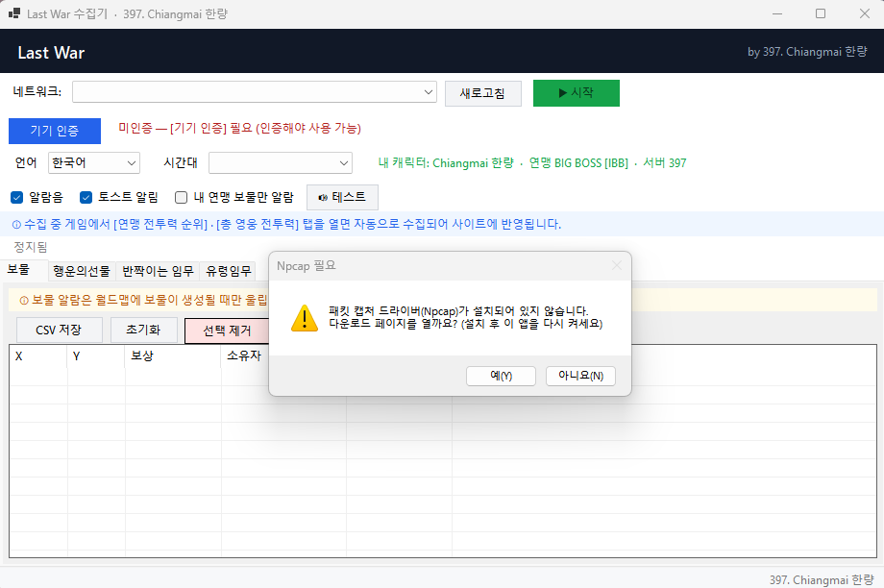Open the 시간대 dropdown
This screenshot has width=884, height=588.
pos(281,163)
